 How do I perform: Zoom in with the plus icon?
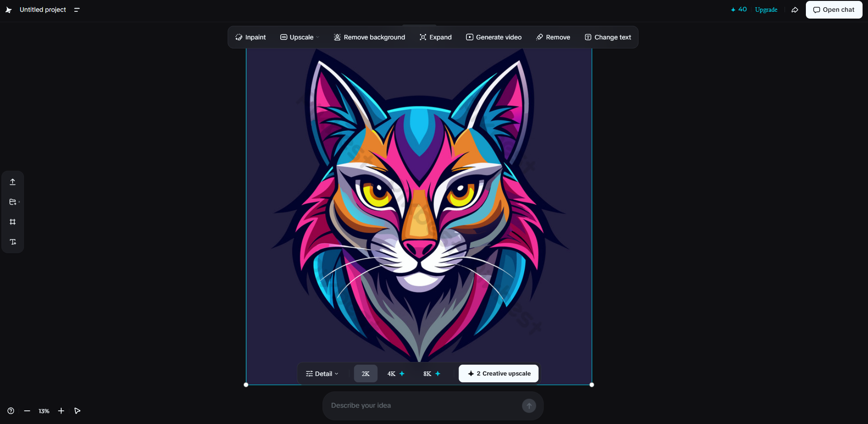click(61, 411)
